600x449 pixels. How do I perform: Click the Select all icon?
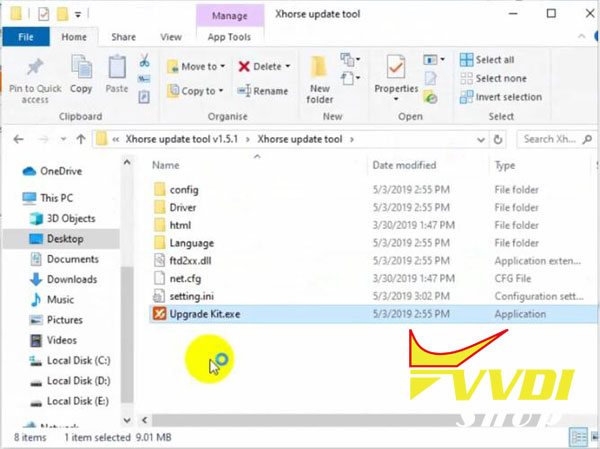click(x=466, y=60)
